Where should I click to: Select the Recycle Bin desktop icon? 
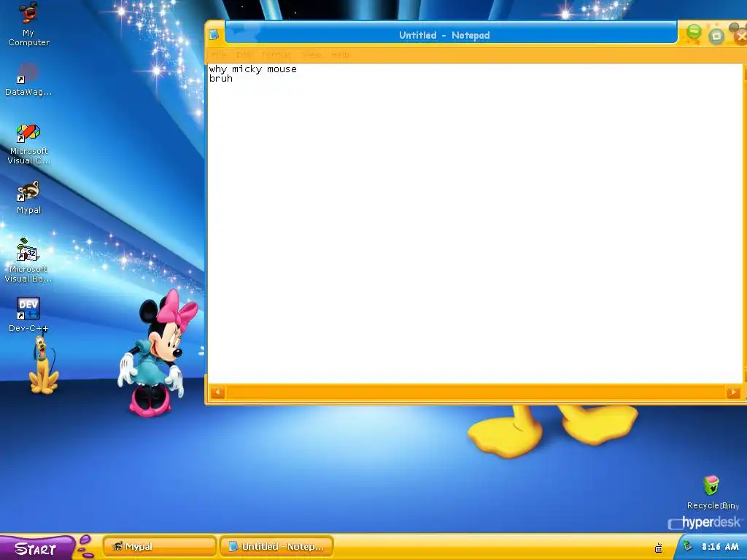click(x=712, y=492)
